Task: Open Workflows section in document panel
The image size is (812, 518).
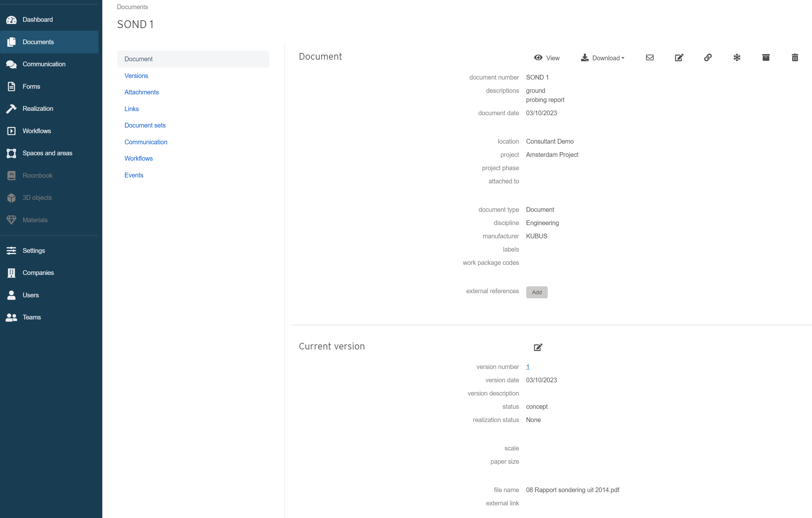Action: tap(139, 158)
